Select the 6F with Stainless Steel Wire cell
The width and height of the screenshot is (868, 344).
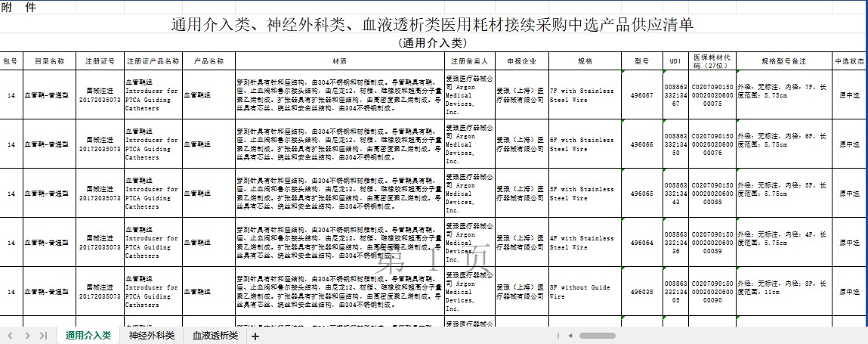584,144
